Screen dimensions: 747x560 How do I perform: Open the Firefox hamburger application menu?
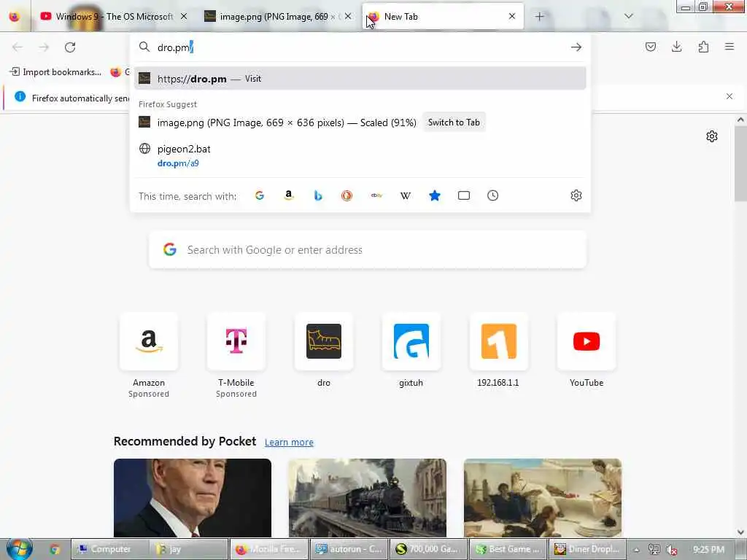[729, 47]
